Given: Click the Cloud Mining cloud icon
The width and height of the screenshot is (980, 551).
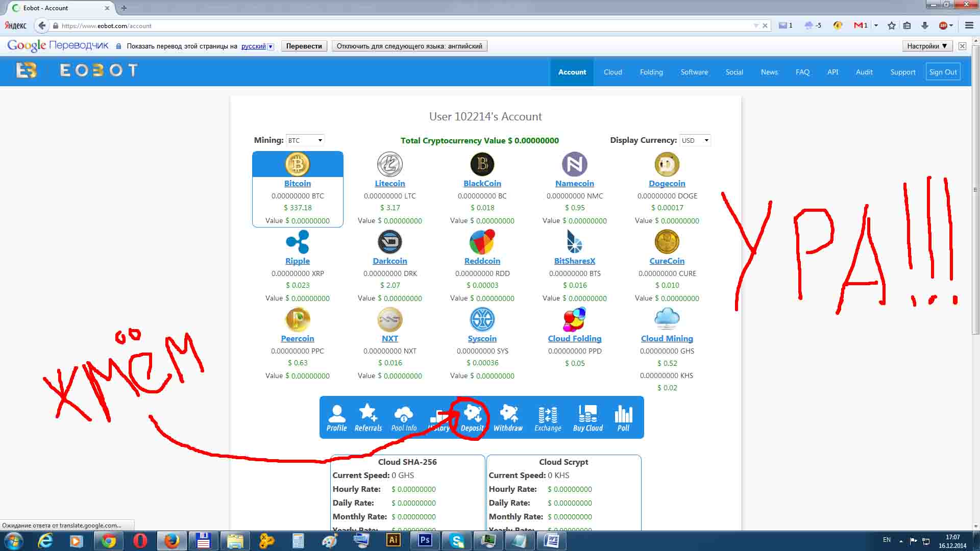Looking at the screenshot, I should tap(667, 319).
